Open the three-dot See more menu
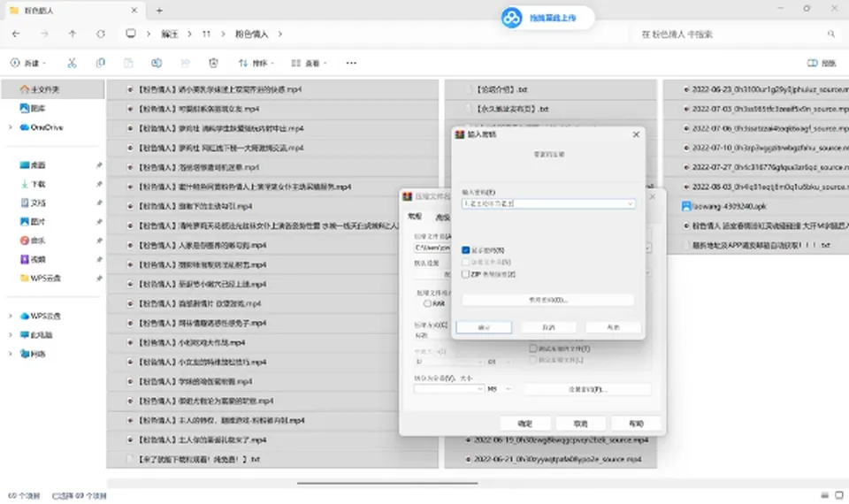The image size is (849, 504). point(351,63)
